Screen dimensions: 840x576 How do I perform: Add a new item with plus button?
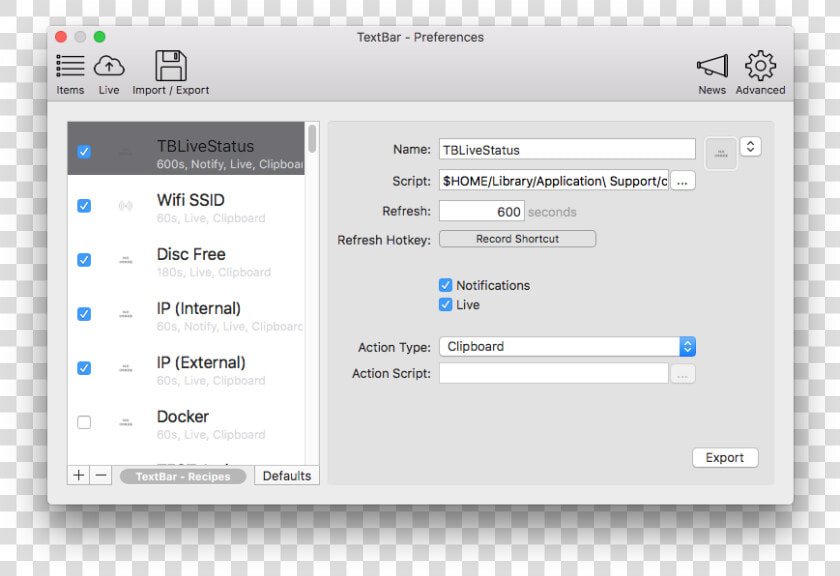[79, 475]
